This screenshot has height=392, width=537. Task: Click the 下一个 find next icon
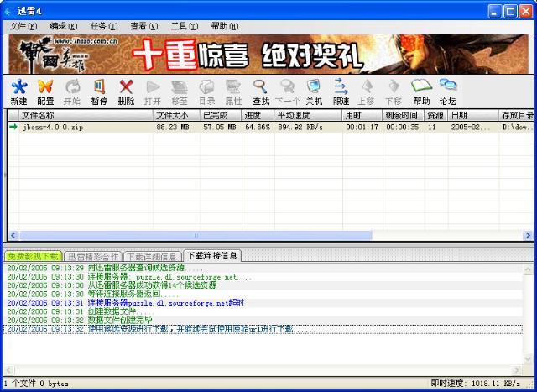[287, 92]
